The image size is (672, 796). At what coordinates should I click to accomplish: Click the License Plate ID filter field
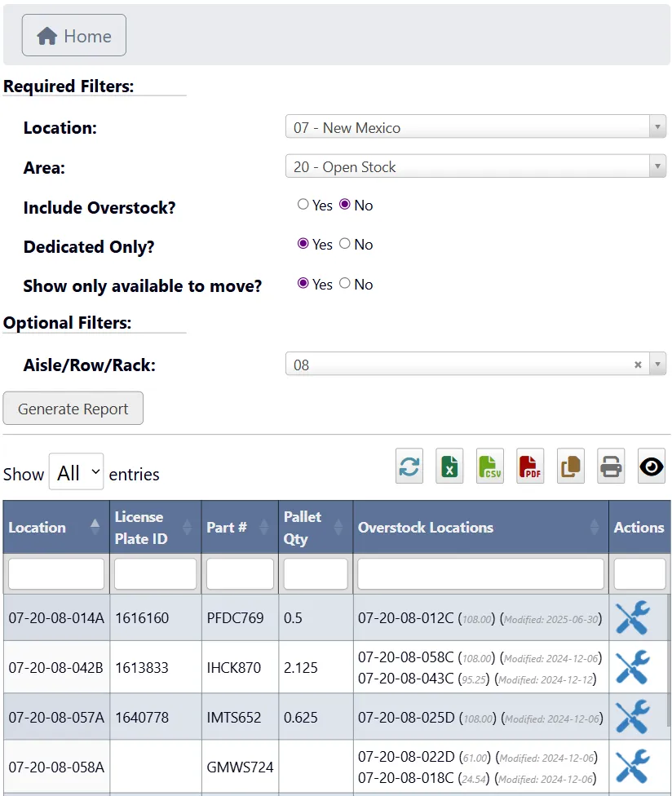pyautogui.click(x=155, y=574)
